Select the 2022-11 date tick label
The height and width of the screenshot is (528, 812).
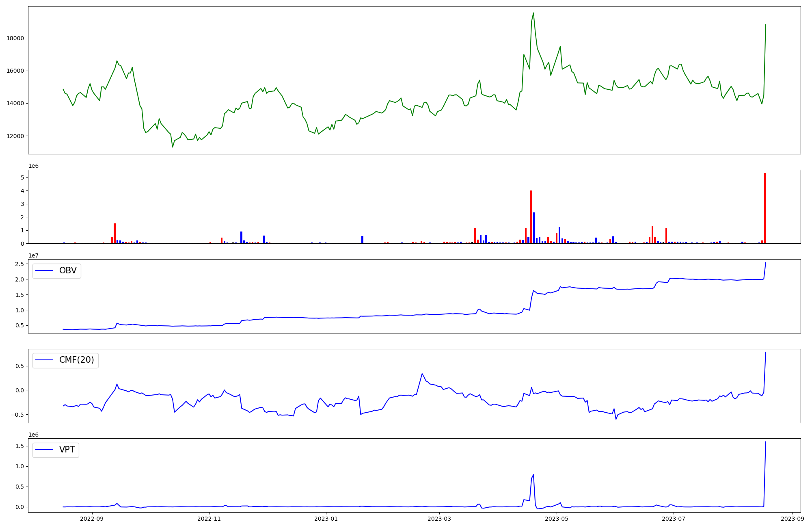pos(209,519)
